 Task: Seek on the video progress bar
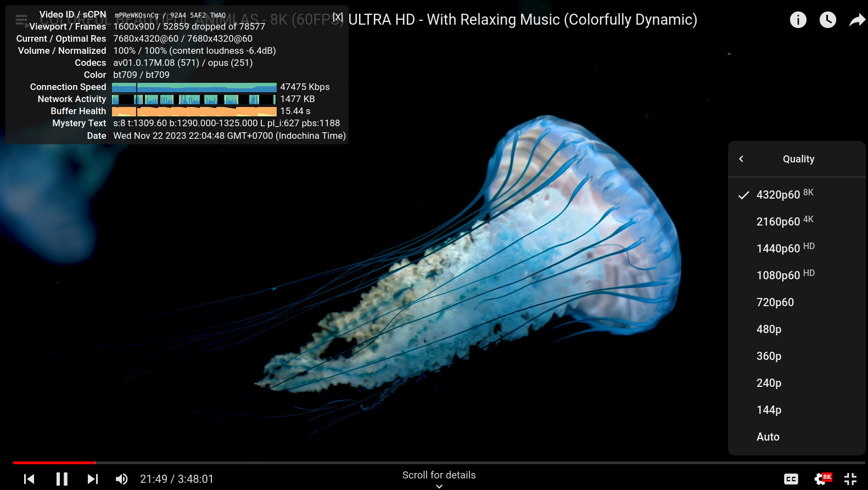[439, 463]
